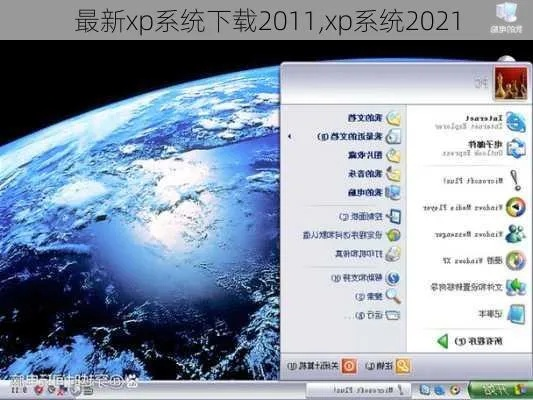Open Printers and Faxes (打印机和传真)
Image resolution: width=533 pixels, height=400 pixels.
coord(368,254)
